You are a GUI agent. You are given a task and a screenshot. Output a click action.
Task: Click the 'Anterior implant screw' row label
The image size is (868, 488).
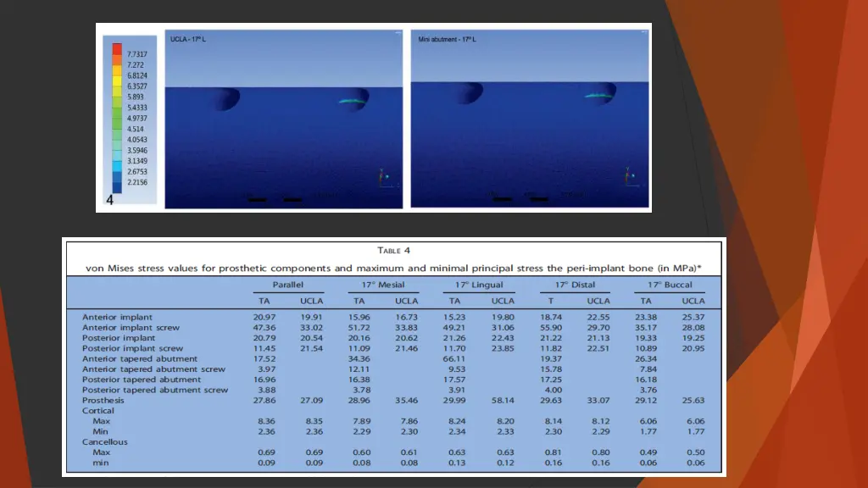tap(130, 327)
